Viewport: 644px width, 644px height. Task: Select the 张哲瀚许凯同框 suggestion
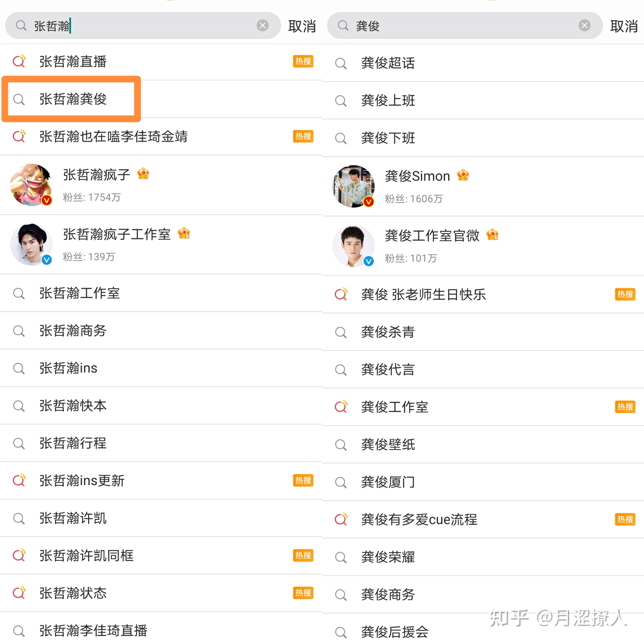point(86,556)
